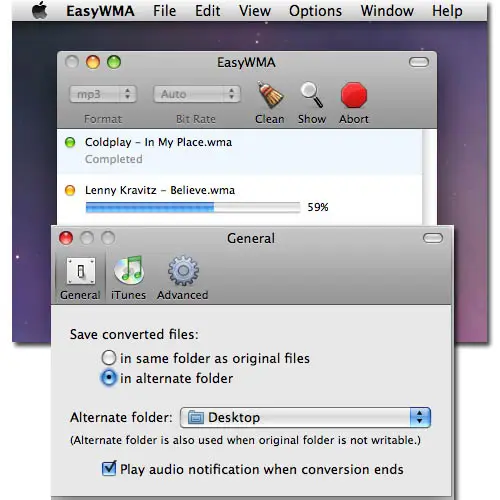Click green status dot beside Coldplay file
This screenshot has height=500, width=500.
click(70, 142)
